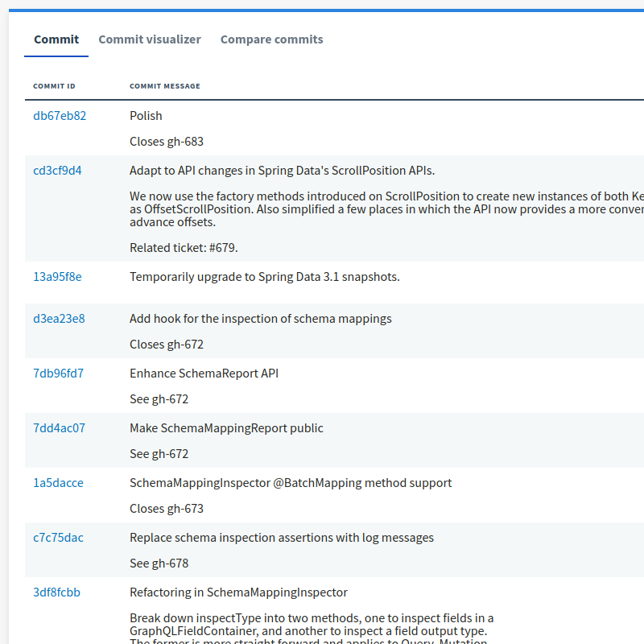Click 'Closes gh-672' text

(x=167, y=345)
